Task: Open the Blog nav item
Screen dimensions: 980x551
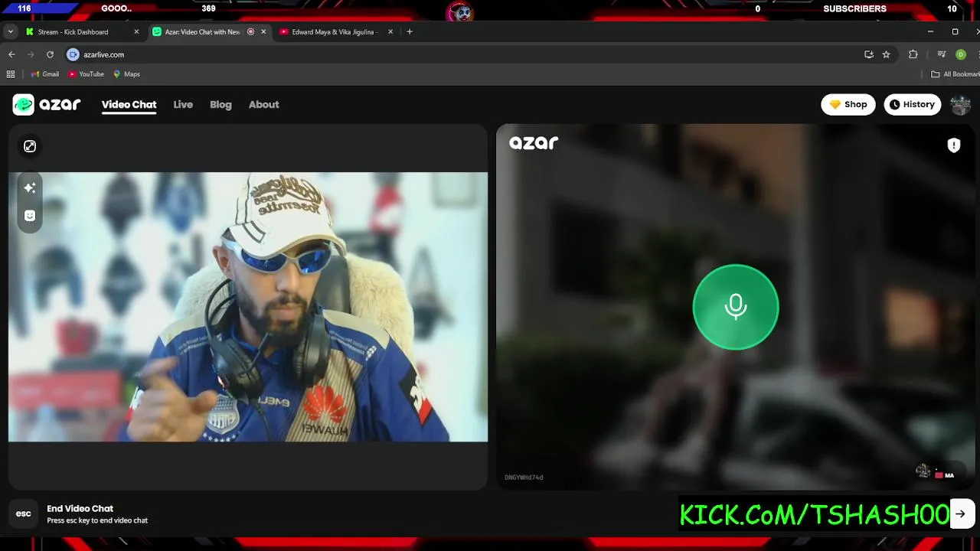Action: (220, 105)
